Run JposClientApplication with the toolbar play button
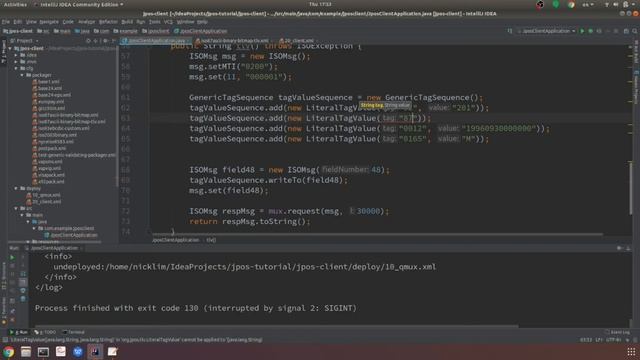Viewport: 640px width, 360px height. pyautogui.click(x=582, y=31)
